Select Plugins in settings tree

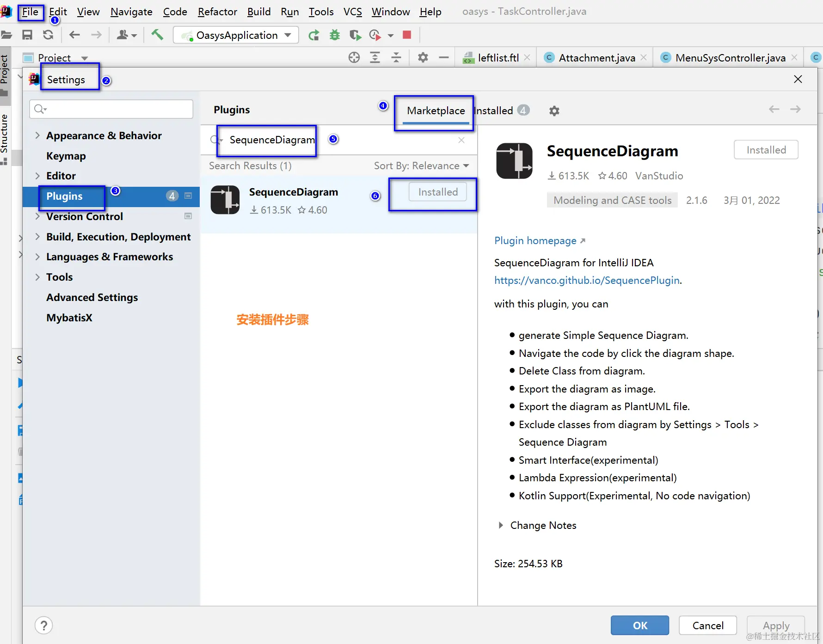[x=111, y=196]
